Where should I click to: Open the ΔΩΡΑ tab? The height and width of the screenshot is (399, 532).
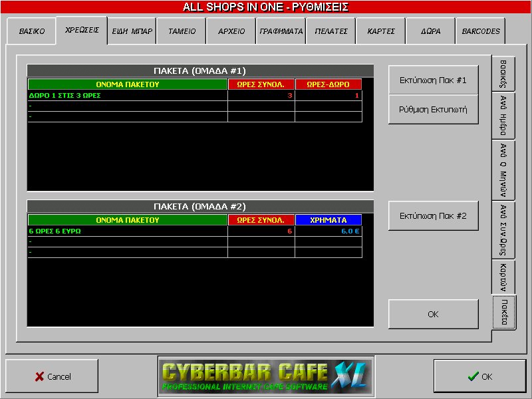(x=430, y=31)
